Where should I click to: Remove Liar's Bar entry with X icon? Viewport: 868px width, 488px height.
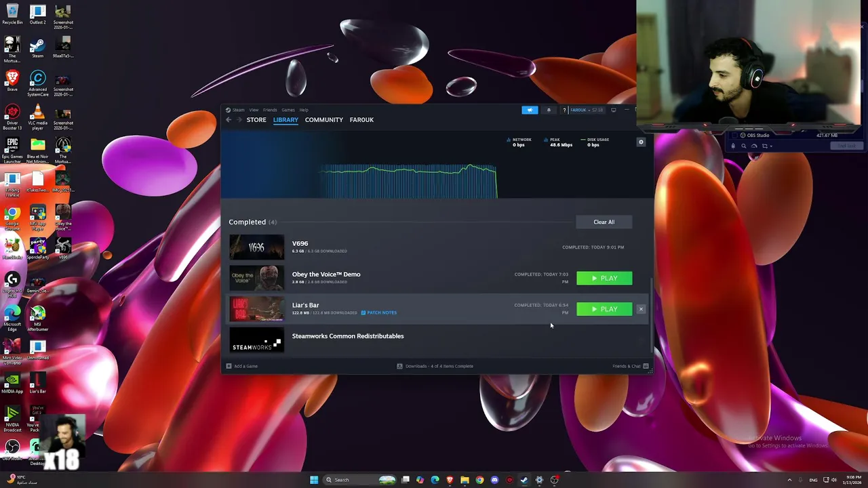pyautogui.click(x=641, y=309)
